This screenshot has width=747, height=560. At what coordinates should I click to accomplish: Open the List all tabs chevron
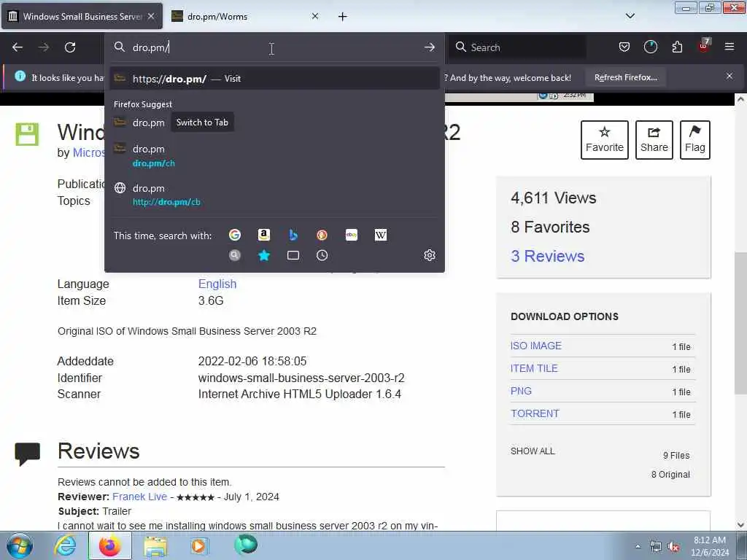[x=630, y=16]
